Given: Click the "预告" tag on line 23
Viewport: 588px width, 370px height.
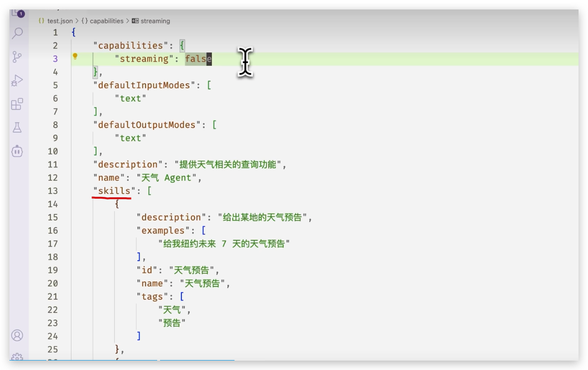Looking at the screenshot, I should point(172,324).
